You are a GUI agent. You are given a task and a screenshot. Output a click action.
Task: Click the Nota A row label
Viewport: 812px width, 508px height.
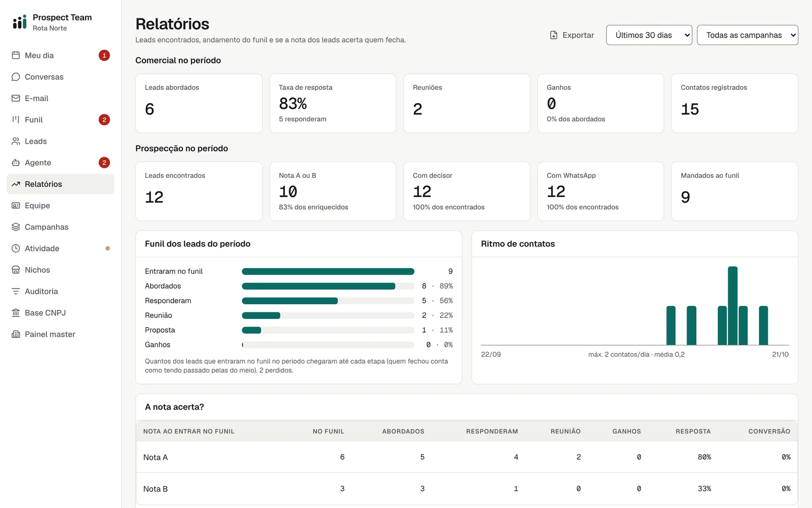pyautogui.click(x=155, y=457)
